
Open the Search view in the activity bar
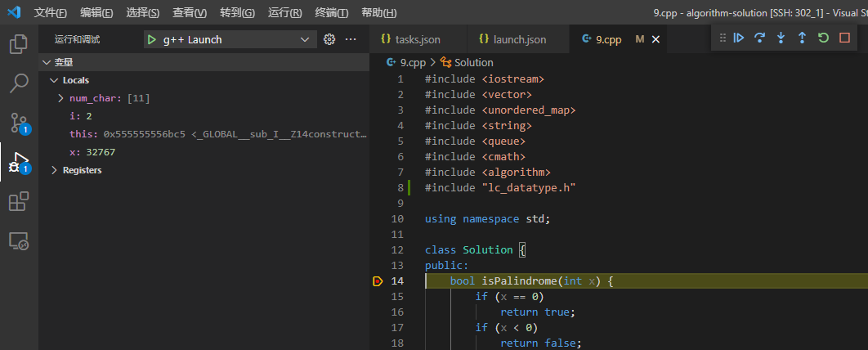point(19,83)
